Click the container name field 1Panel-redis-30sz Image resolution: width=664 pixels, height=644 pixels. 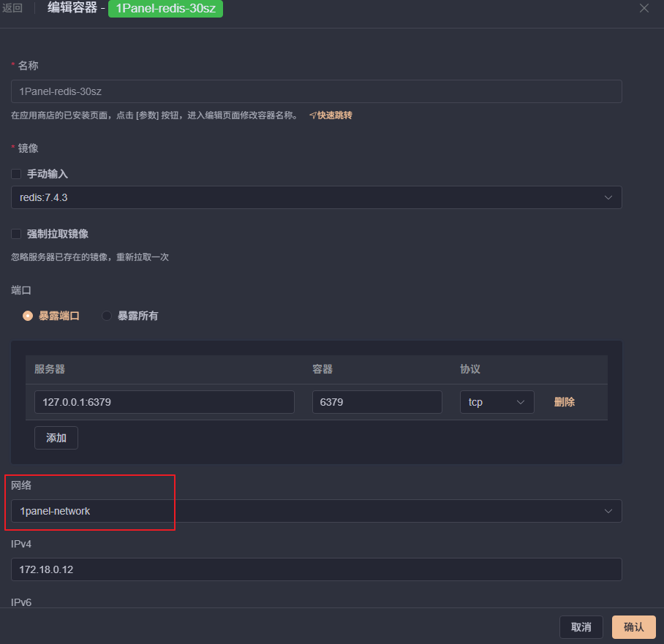tap(316, 91)
